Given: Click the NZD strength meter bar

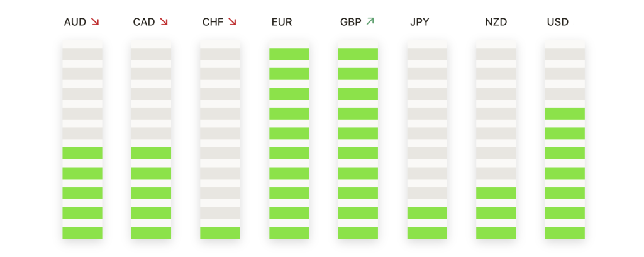Looking at the screenshot, I should (496, 139).
